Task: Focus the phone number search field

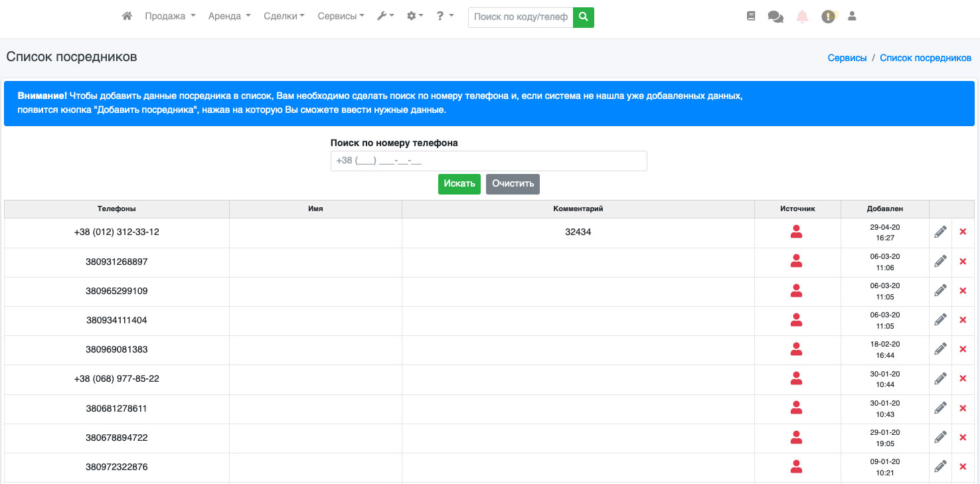Action: click(489, 161)
